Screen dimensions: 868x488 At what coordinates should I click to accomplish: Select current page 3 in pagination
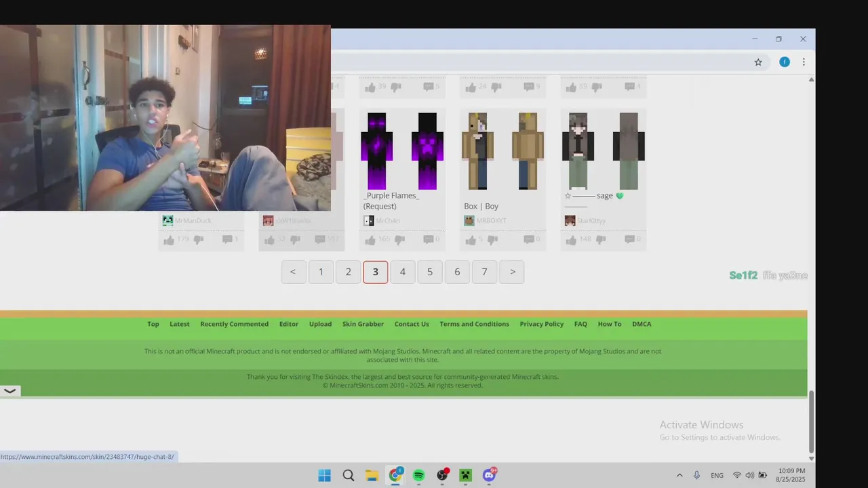[376, 272]
